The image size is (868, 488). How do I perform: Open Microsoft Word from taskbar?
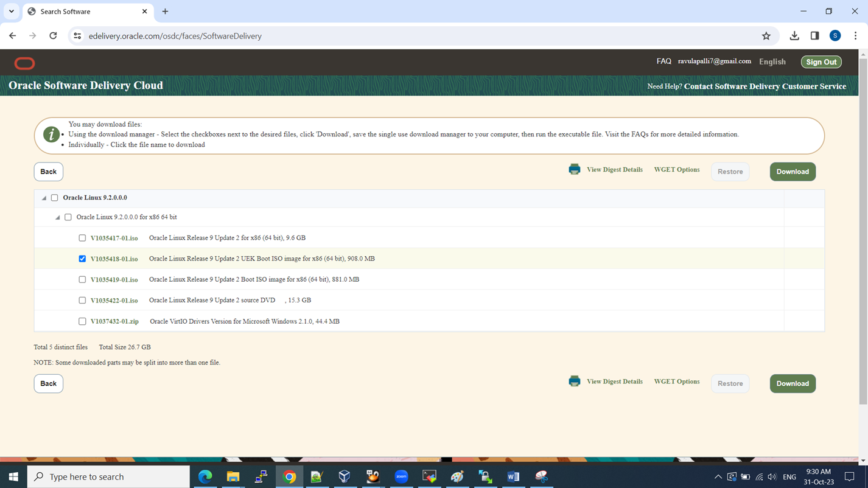(x=513, y=476)
